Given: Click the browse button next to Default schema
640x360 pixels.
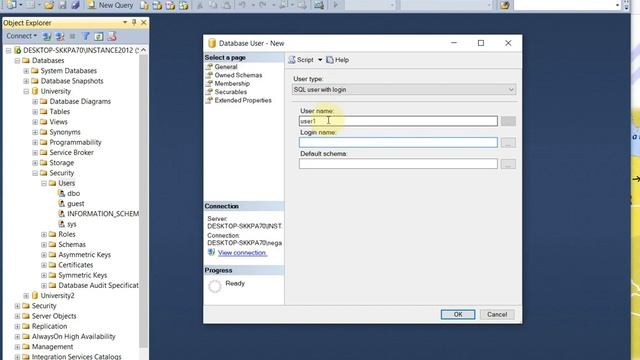Looking at the screenshot, I should 508,164.
